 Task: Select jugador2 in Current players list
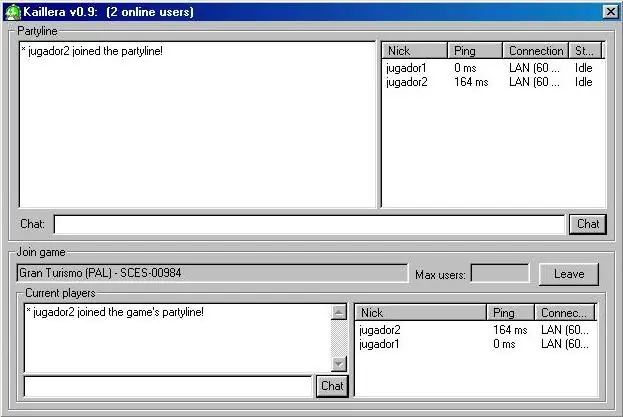coord(380,330)
